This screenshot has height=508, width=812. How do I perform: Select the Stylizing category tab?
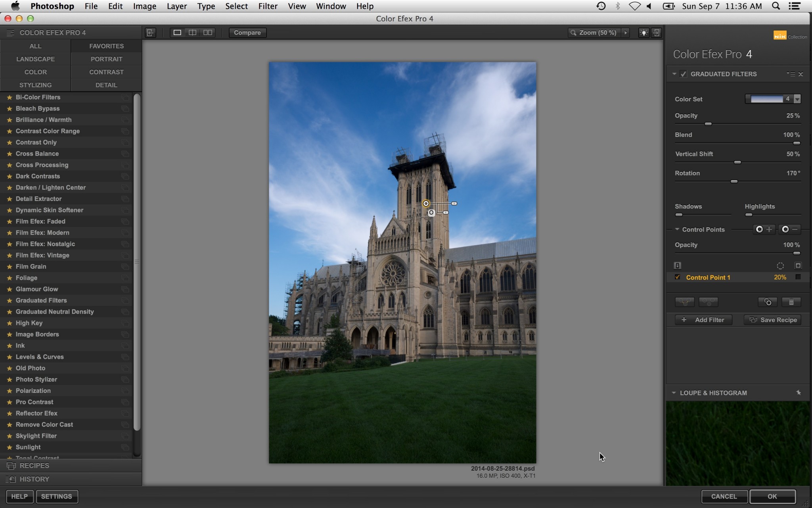(35, 85)
